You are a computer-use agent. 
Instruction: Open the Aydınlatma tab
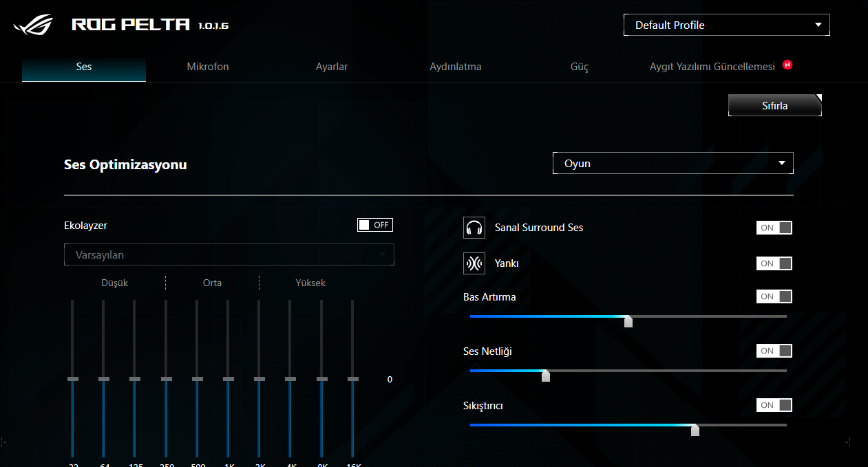(x=456, y=67)
